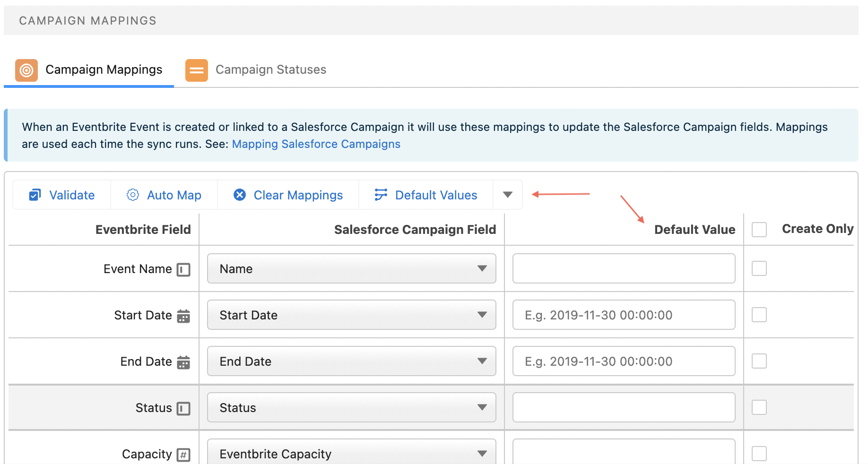Click the calendar icon beside Start Date
This screenshot has height=464, width=868.
183,316
